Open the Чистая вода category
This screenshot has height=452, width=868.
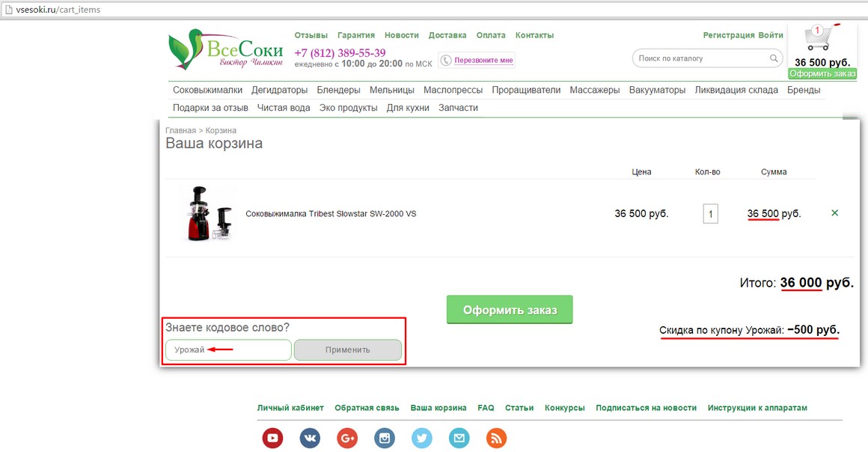[x=284, y=108]
